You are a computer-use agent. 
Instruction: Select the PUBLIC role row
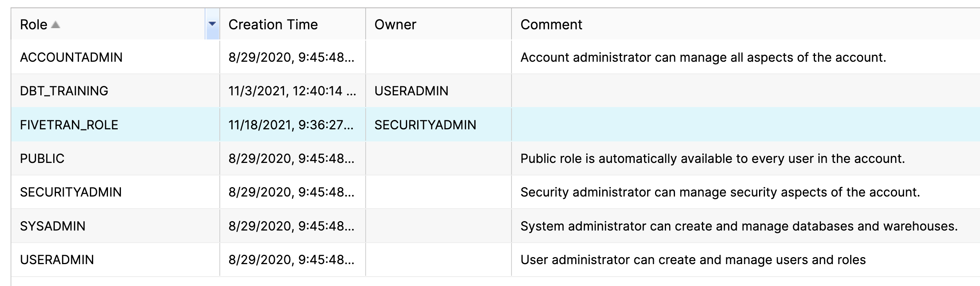tap(495, 158)
